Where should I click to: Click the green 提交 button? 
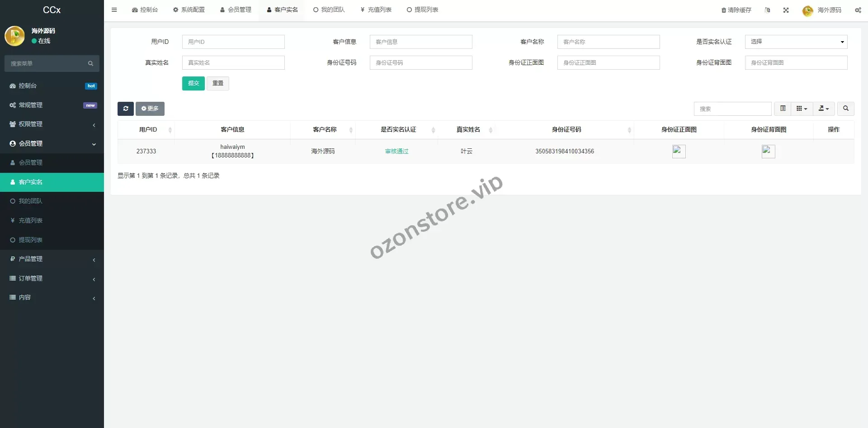(x=193, y=83)
